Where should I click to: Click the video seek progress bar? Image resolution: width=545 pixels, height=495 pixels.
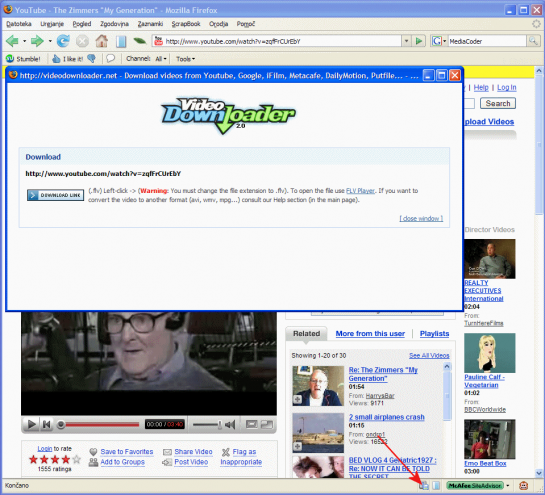point(102,424)
